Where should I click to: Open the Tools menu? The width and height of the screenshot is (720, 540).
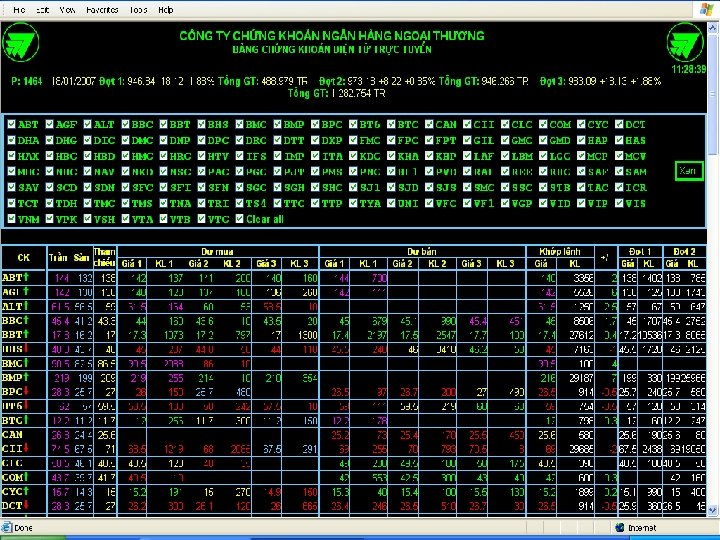point(138,10)
